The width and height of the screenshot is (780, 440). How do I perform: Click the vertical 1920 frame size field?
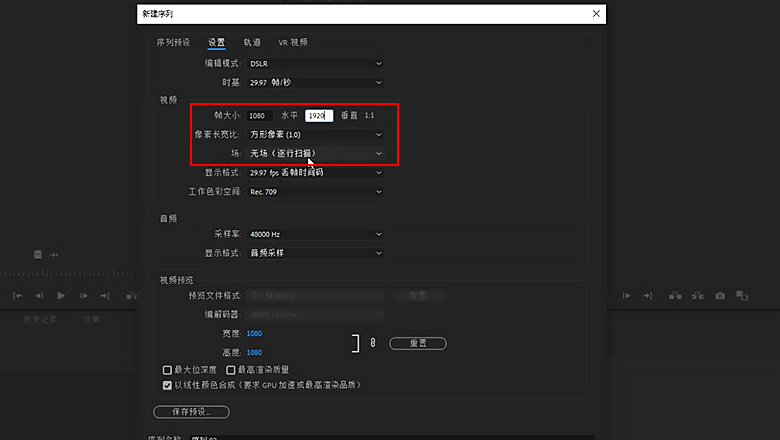click(x=319, y=116)
